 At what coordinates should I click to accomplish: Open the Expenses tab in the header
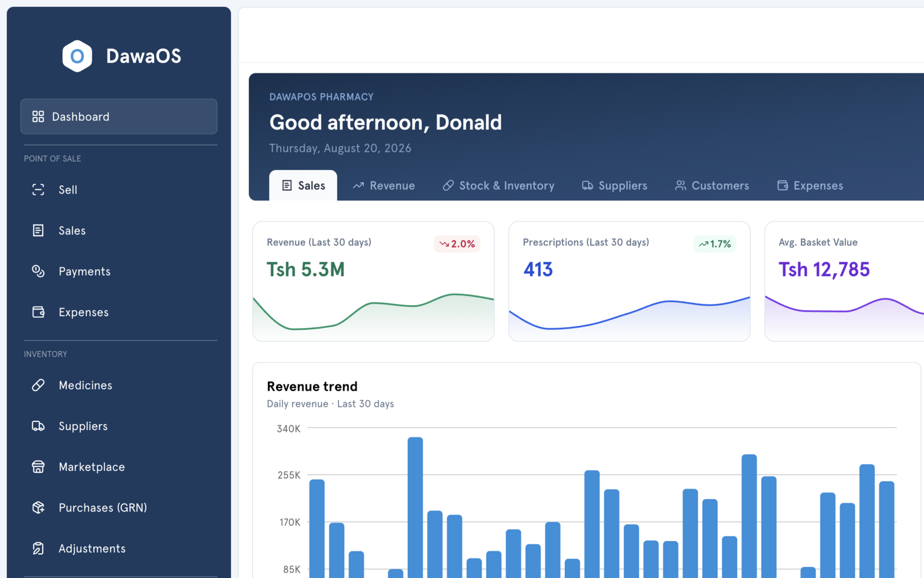[810, 186]
